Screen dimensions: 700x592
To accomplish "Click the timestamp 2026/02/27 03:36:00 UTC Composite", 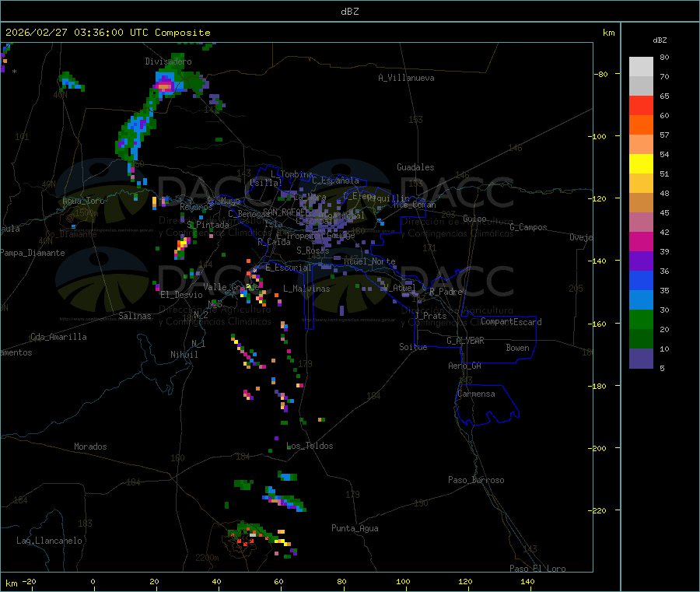I will point(107,33).
